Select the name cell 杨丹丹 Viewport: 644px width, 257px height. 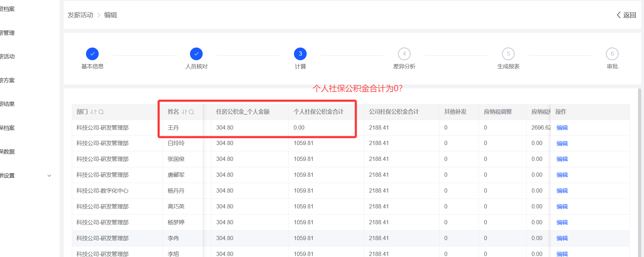click(x=176, y=191)
